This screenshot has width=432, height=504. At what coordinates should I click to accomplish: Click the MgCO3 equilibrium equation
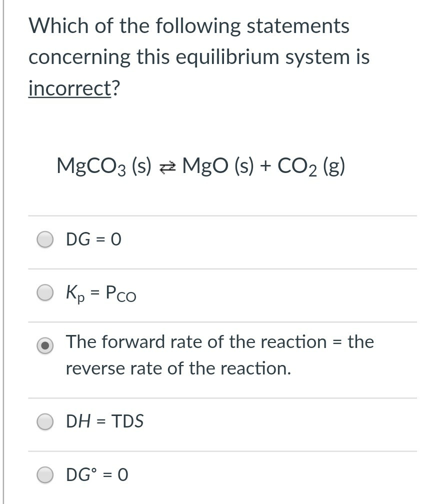pyautogui.click(x=200, y=166)
